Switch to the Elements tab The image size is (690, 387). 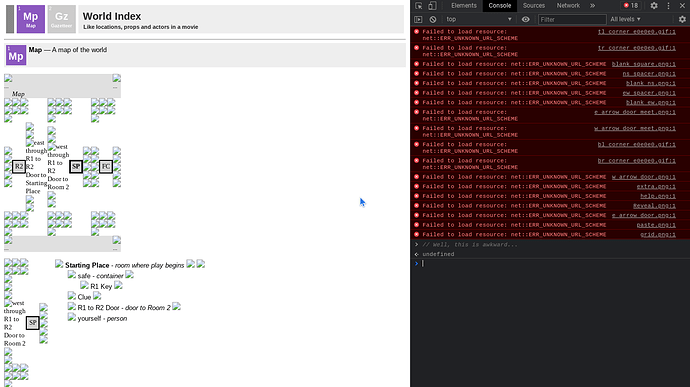pyautogui.click(x=464, y=6)
